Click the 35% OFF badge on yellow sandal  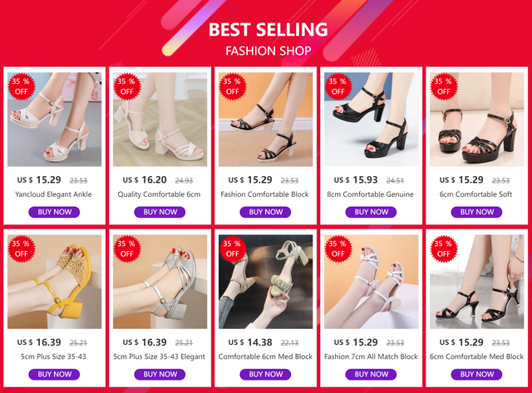point(22,249)
